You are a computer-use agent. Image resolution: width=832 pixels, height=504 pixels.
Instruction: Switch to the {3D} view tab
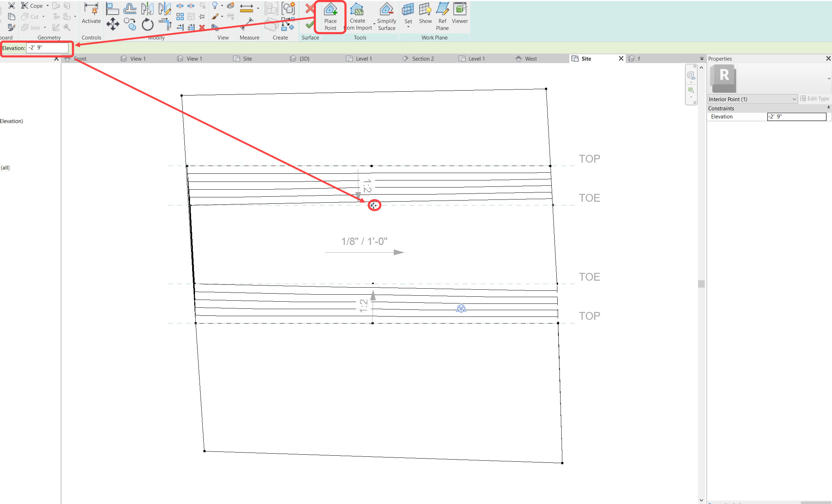pyautogui.click(x=304, y=59)
